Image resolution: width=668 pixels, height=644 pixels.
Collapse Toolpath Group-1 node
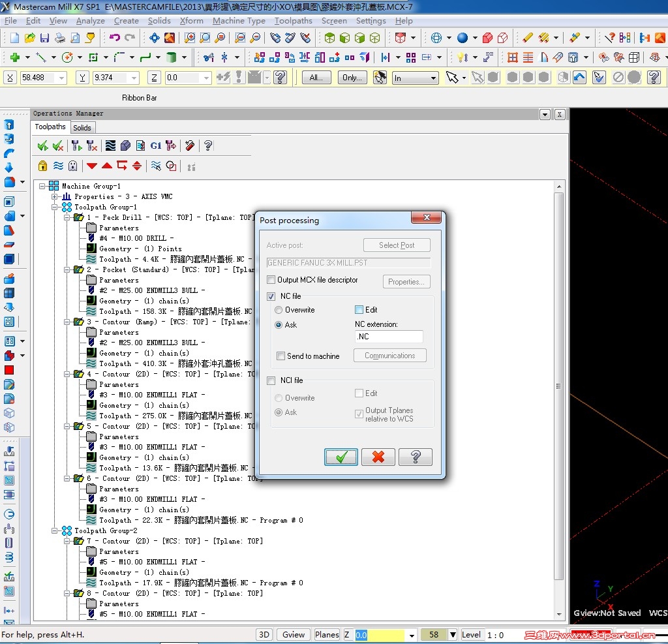tap(55, 207)
